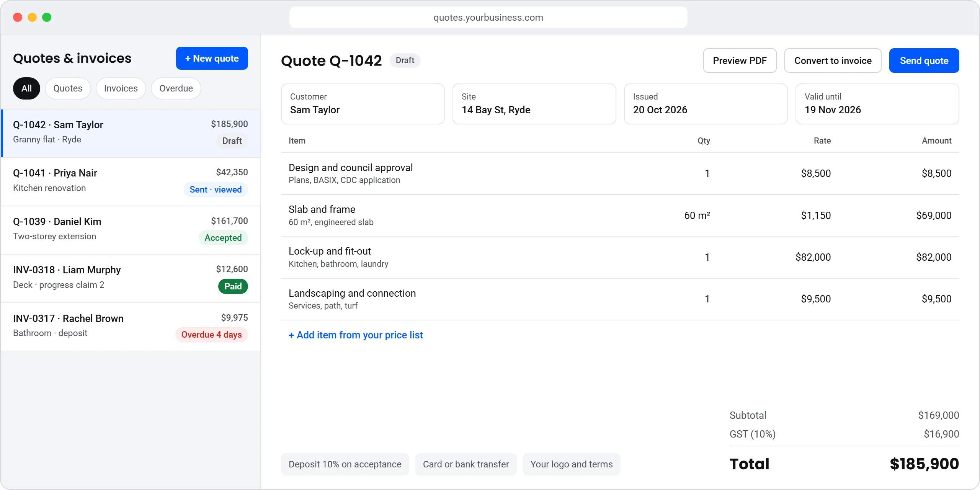The width and height of the screenshot is (980, 490).
Task: Click the Amount column header
Action: point(936,141)
